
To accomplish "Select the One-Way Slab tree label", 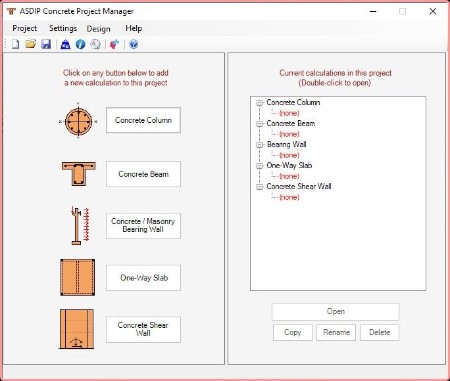I will point(289,166).
